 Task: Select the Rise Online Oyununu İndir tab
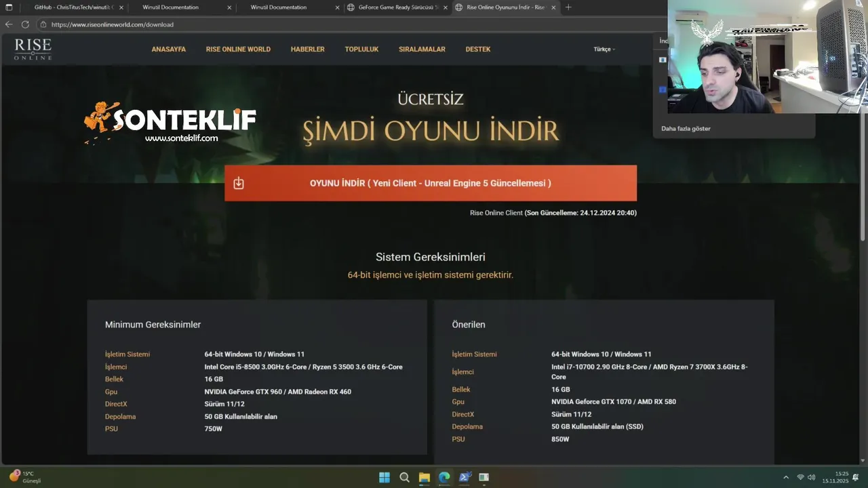[505, 7]
